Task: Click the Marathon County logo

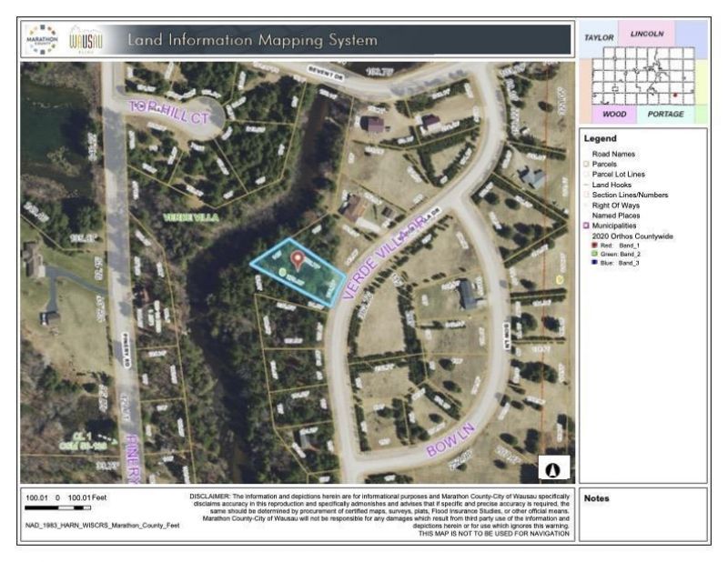Action: click(44, 39)
